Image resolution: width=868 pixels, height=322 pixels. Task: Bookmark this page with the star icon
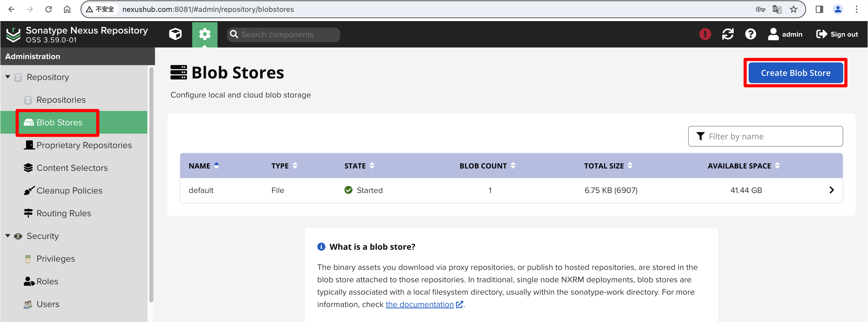(794, 10)
